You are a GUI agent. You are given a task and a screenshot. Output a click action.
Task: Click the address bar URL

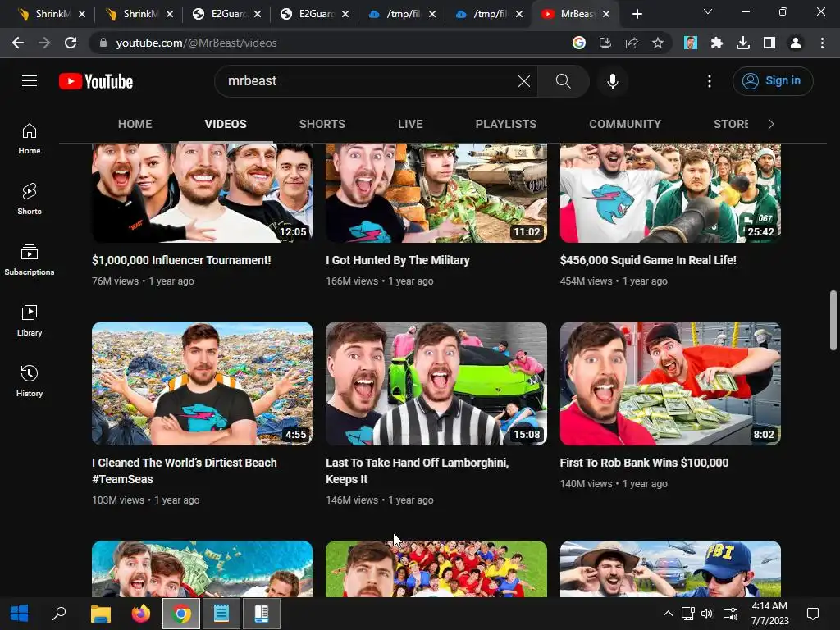point(197,43)
